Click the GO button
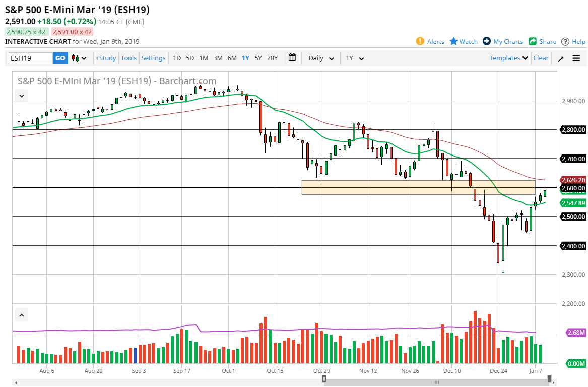Screen dimensions: 588x387 point(60,58)
